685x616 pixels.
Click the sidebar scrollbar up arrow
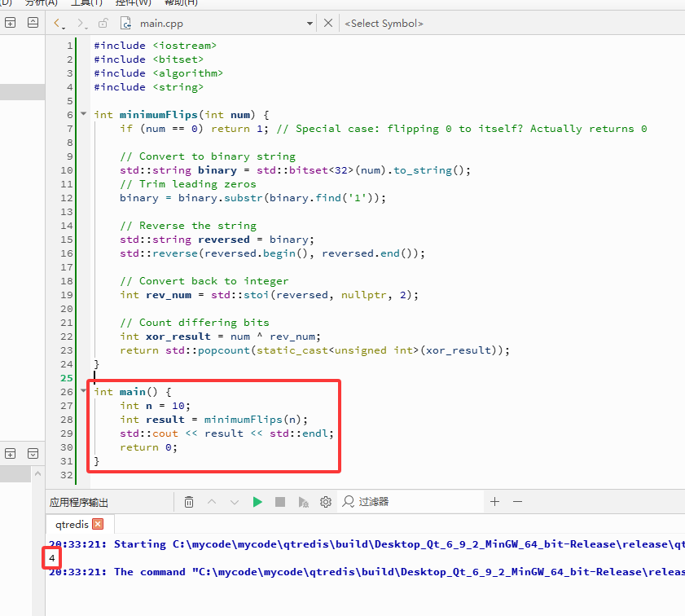[38, 473]
